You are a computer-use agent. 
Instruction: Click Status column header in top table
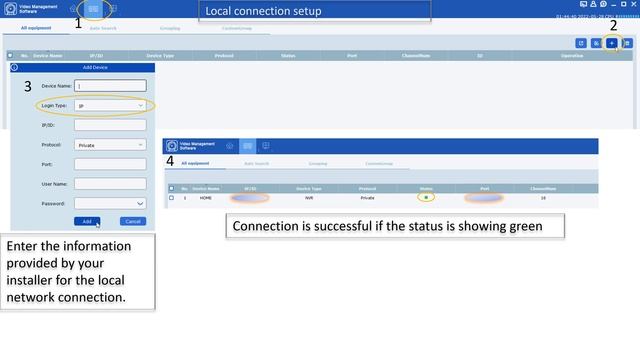coord(288,56)
